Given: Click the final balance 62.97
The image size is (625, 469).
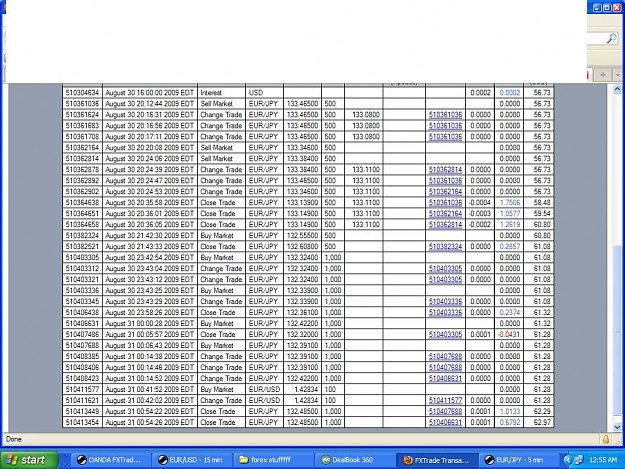Looking at the screenshot, I should pos(542,422).
